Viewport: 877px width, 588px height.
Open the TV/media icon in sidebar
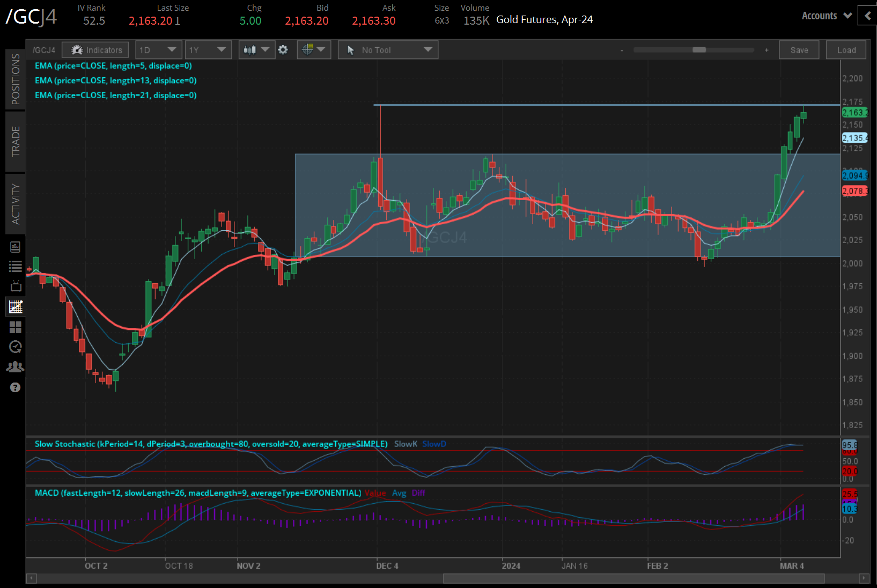click(16, 286)
